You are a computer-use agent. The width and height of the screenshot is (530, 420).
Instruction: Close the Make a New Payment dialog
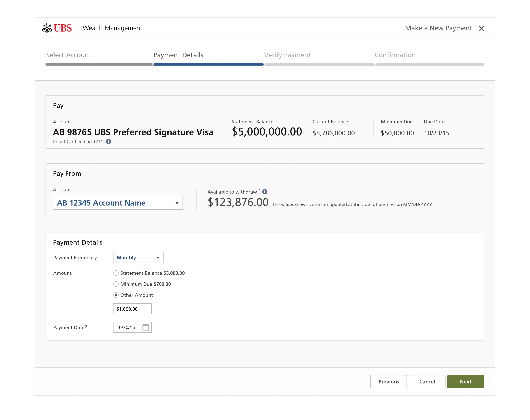(481, 28)
